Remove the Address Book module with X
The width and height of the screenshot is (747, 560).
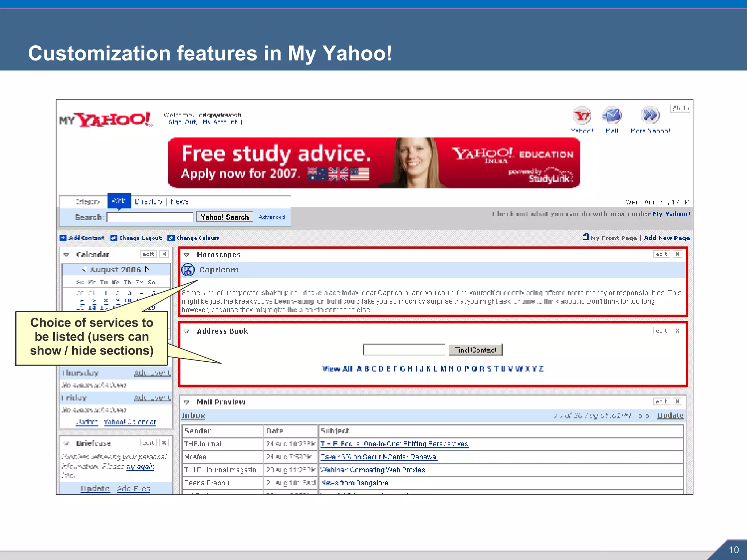(x=677, y=331)
